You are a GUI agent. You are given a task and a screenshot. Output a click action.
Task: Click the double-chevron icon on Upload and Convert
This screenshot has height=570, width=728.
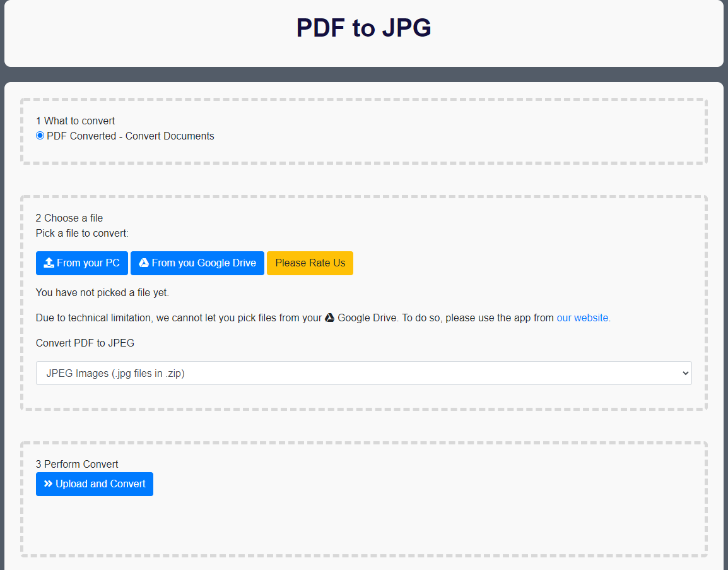click(x=48, y=484)
